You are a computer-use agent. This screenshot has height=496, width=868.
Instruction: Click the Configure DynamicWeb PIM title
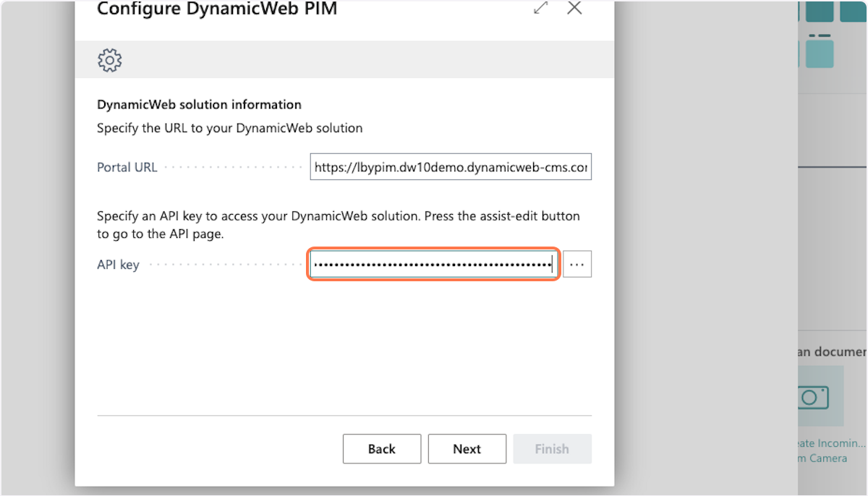tap(217, 9)
